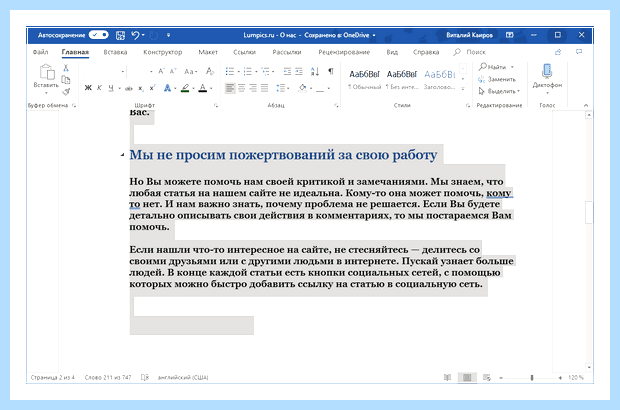Screen dimensions: 620x410
Task: Click the multilevel list icon
Action: (265, 72)
